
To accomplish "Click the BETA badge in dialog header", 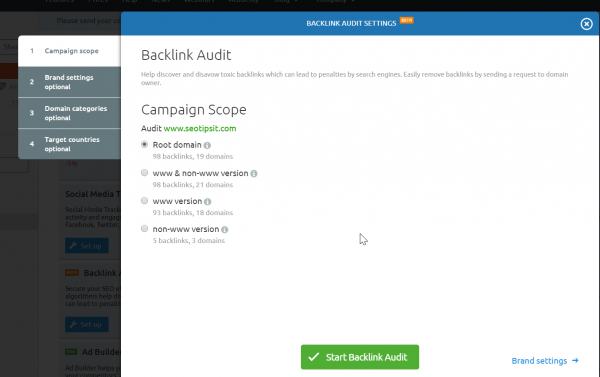I will 406,20.
